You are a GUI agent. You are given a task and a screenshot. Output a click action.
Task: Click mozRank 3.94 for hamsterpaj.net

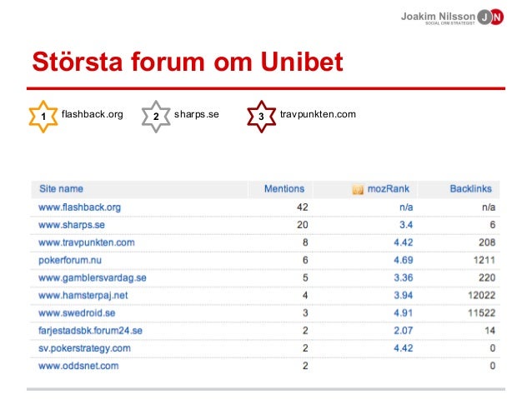pyautogui.click(x=403, y=295)
